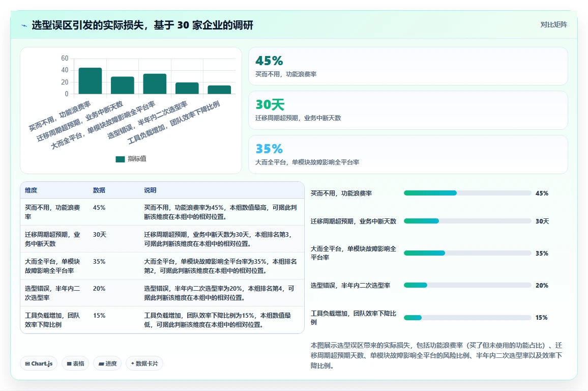Screen dimensions: 588x391
Task: Click the 选型错误 bar in chart
Action: click(187, 88)
